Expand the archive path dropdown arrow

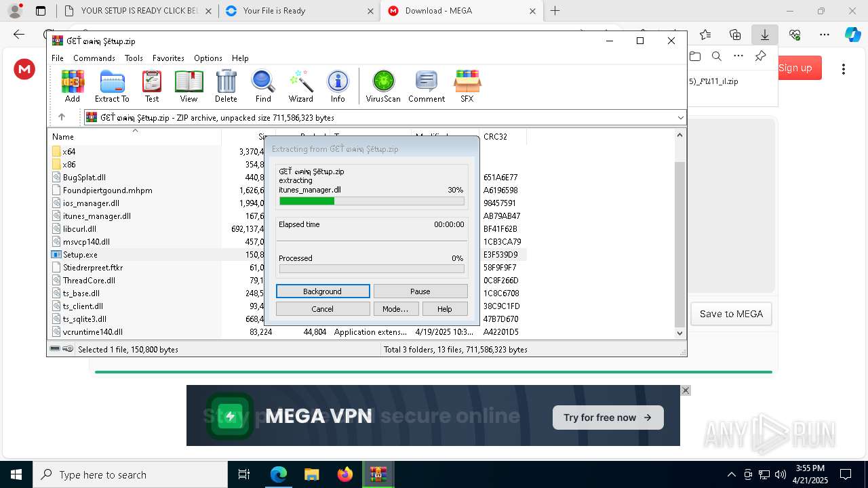(680, 117)
